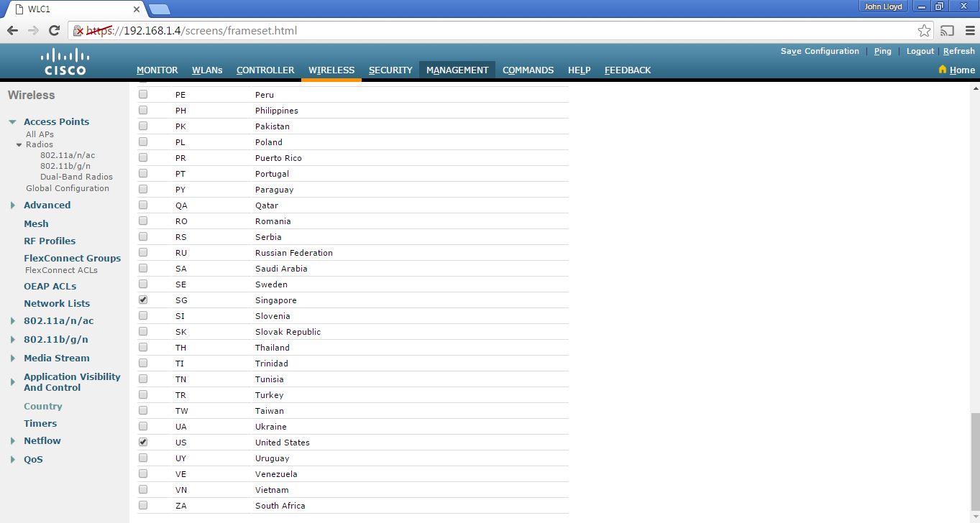Open Dual-Band Radios in sidebar
This screenshot has height=523, width=980.
(x=76, y=177)
